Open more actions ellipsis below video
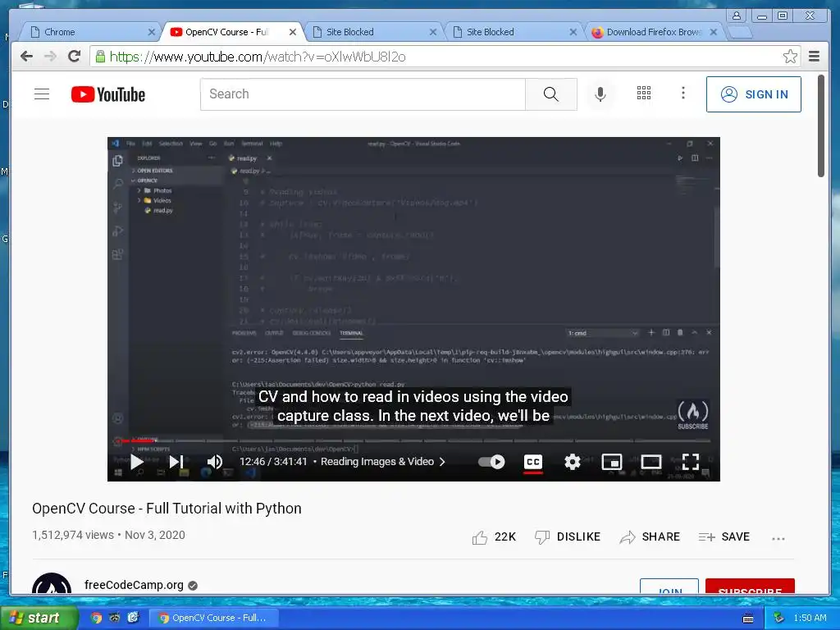 [778, 538]
